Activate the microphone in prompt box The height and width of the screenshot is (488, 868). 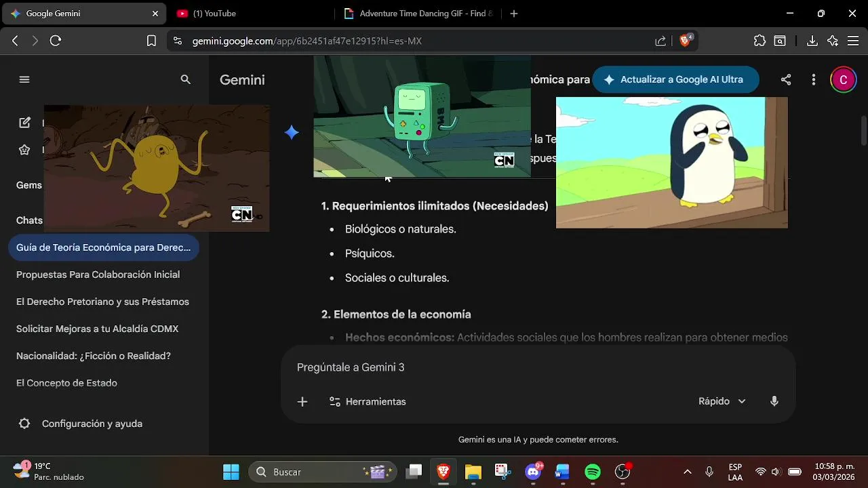click(x=774, y=401)
